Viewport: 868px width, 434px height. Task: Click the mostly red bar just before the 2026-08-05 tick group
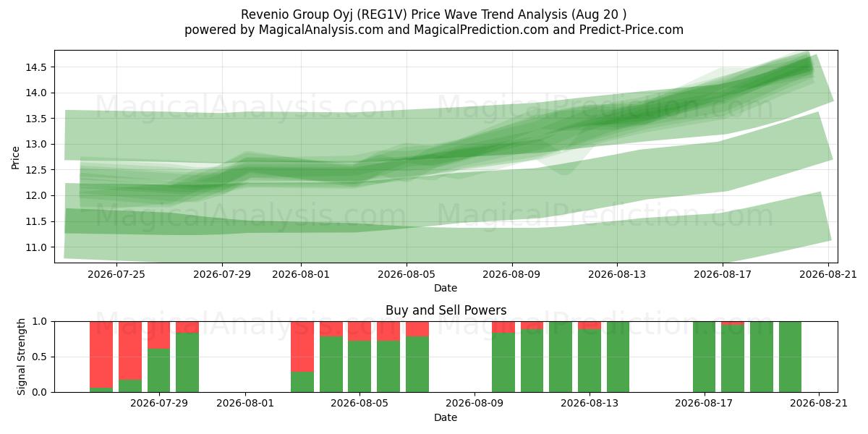tap(302, 357)
